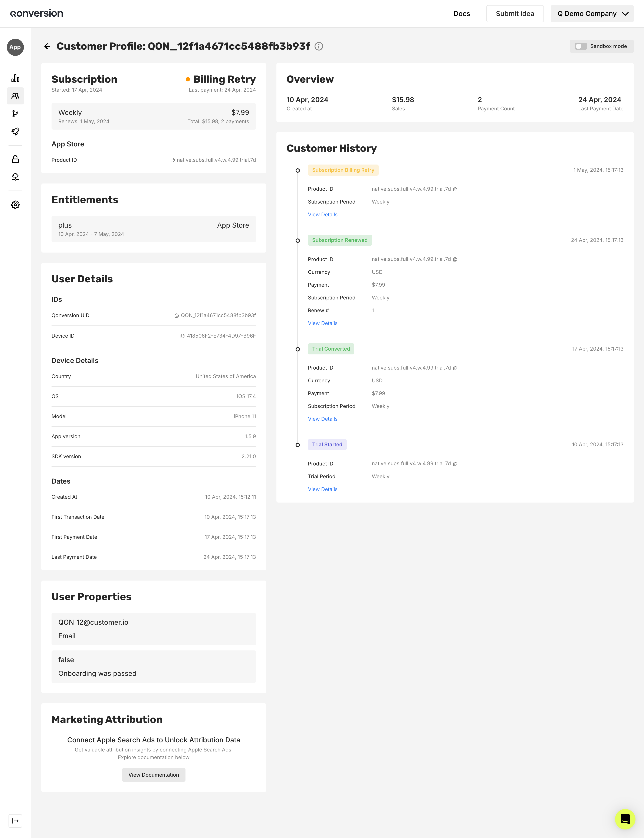Image resolution: width=644 pixels, height=838 pixels.
Task: Open the Docs menu item
Action: click(x=461, y=14)
